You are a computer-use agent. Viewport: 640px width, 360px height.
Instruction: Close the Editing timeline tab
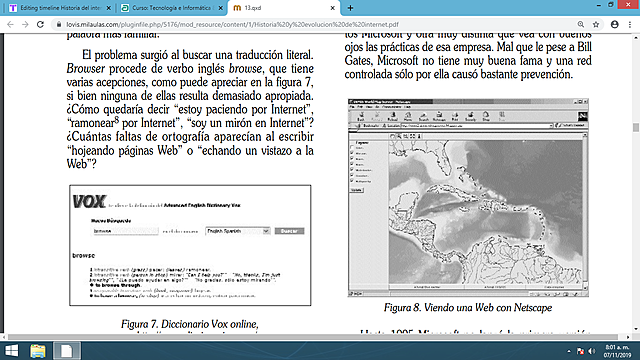pyautogui.click(x=109, y=8)
